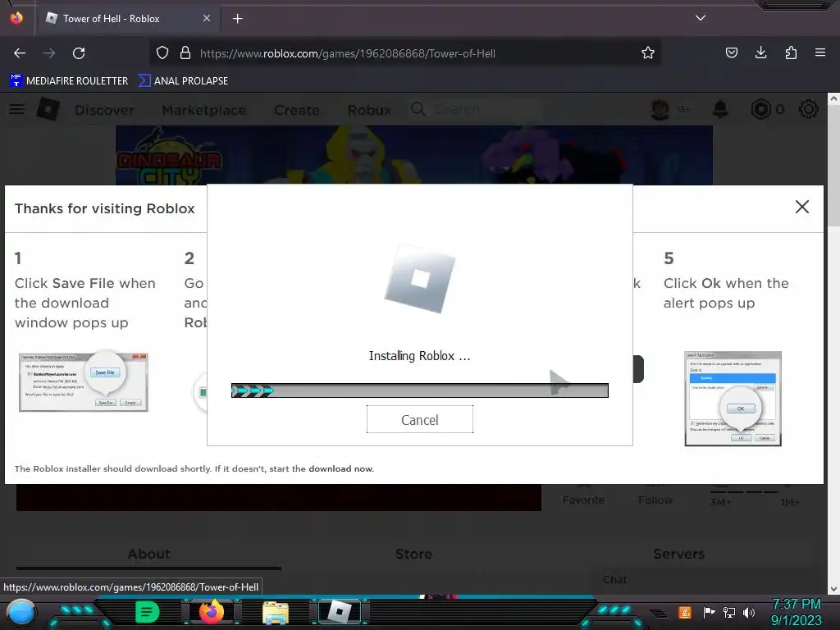
Task: Switch to the Servers tab
Action: pos(678,554)
